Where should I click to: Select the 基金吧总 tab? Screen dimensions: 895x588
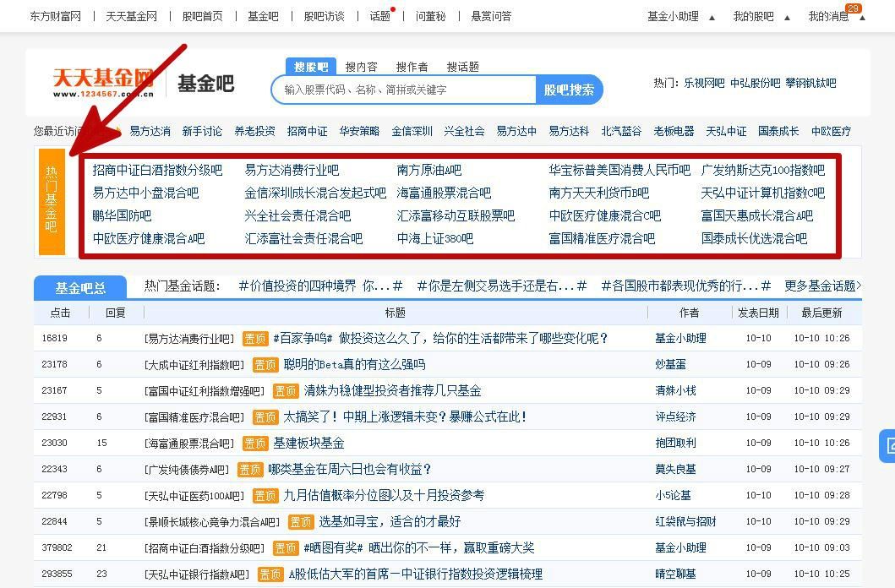tap(80, 287)
